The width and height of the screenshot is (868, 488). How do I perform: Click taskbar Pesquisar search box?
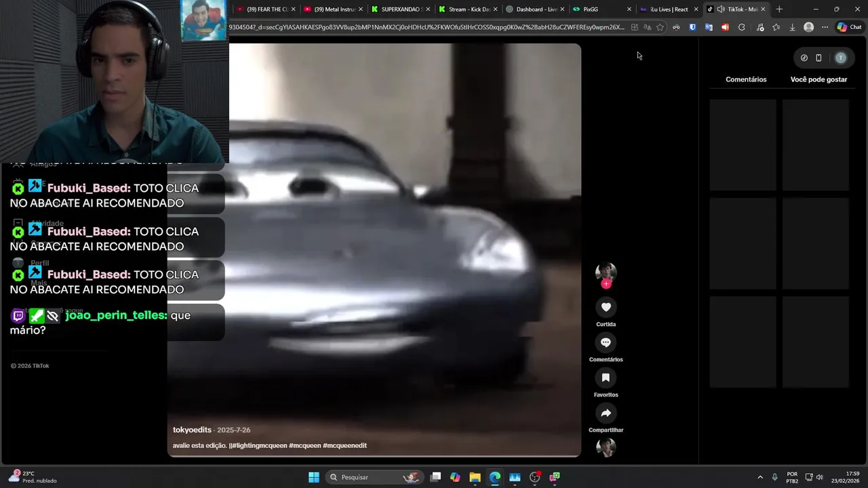375,477
